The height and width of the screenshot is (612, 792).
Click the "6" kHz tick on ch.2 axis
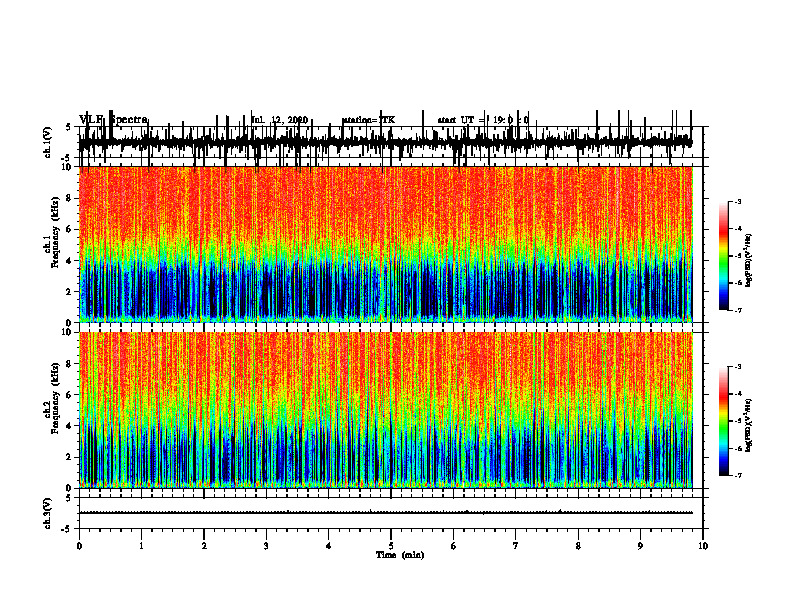pyautogui.click(x=69, y=395)
